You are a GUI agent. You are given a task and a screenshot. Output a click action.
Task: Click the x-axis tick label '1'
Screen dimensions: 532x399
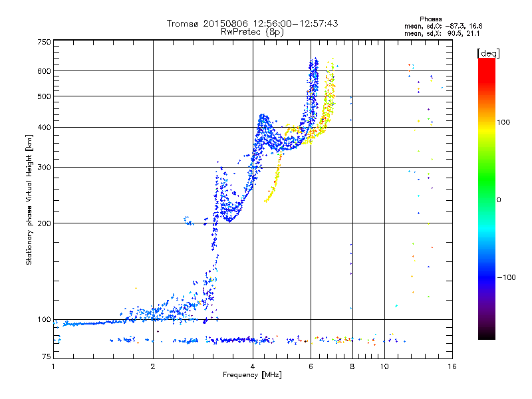tap(53, 366)
